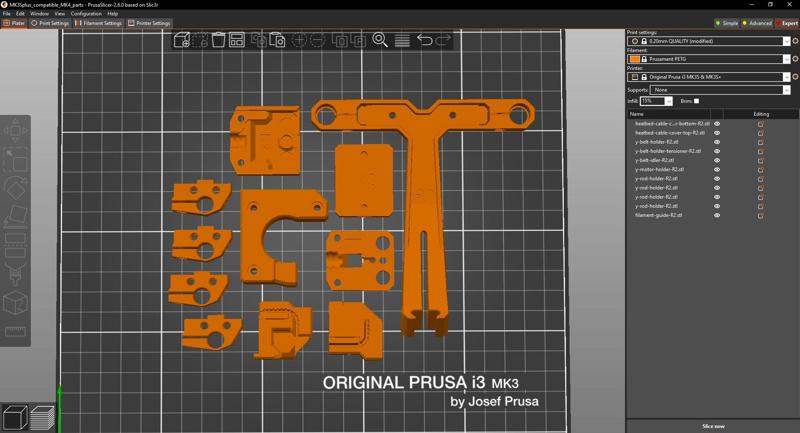Switch to the Filament Settings tab
800x433 pixels.
point(98,23)
